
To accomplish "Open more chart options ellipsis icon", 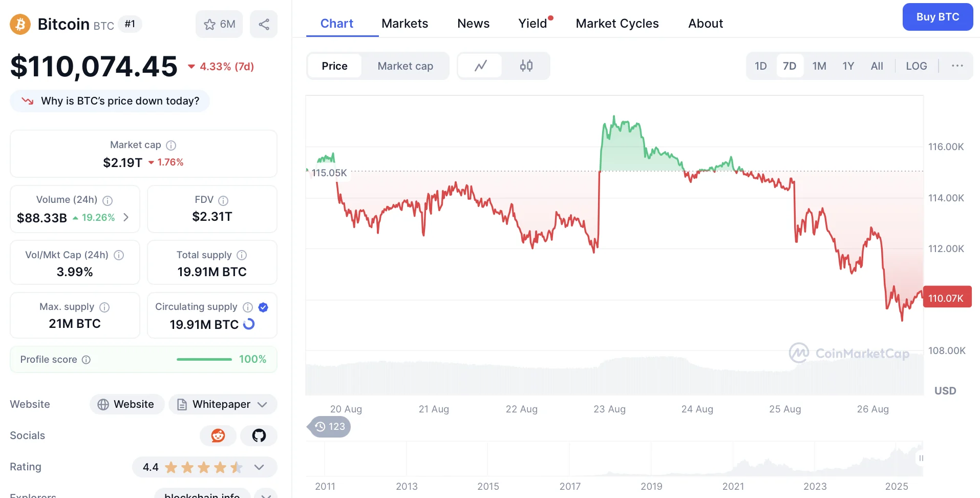I will coord(957,66).
